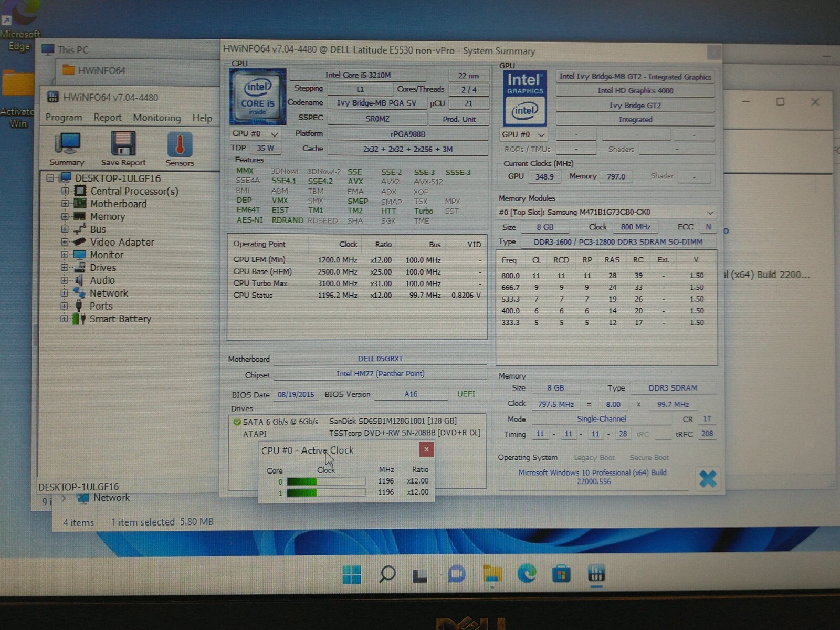Screen dimensions: 840x630
Task: Click Core 1 clock usage bar
Action: coord(326,492)
